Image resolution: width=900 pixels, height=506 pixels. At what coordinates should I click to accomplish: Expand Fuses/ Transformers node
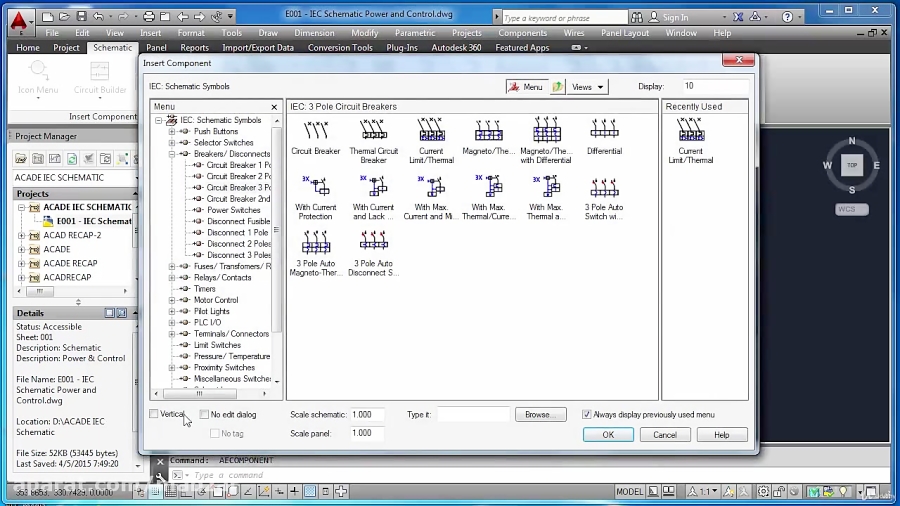coord(172,267)
